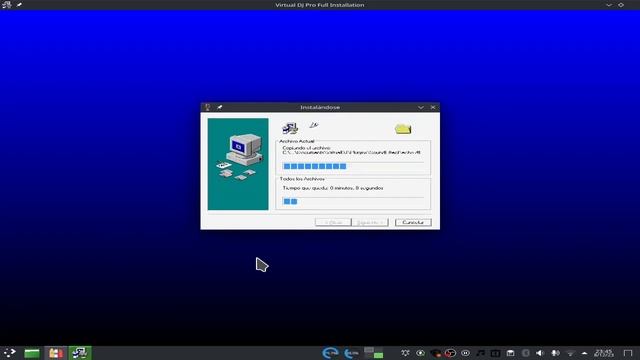Viewport: 640px width, 360px height.
Task: Click the taskbar clock and date
Action: [604, 353]
